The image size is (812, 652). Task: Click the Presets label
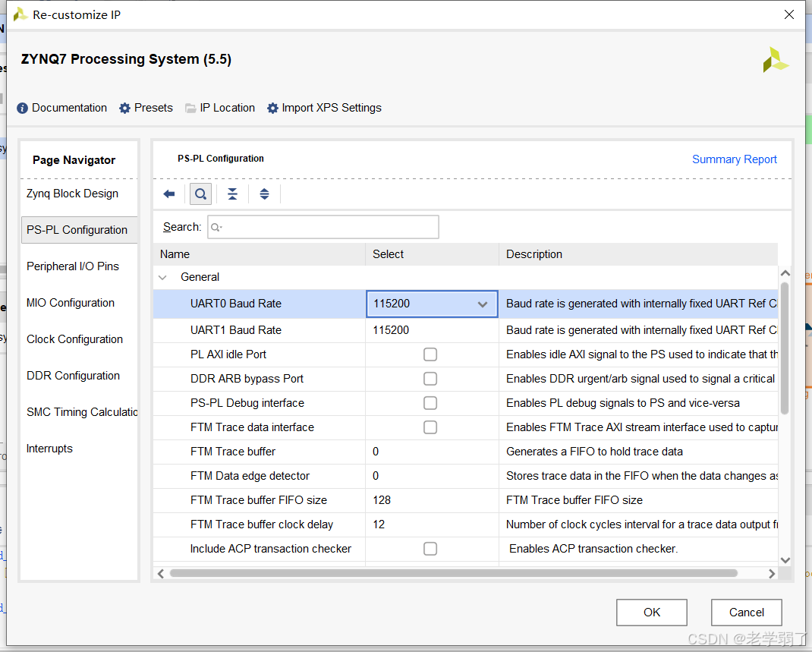(x=153, y=108)
